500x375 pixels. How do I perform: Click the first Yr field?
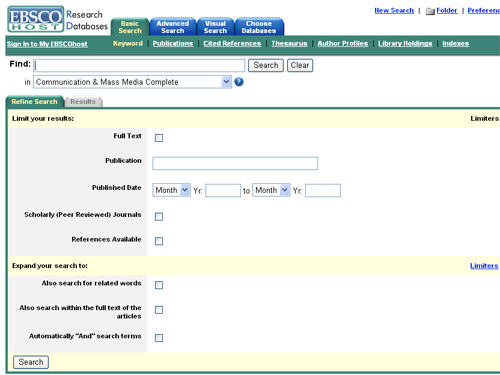click(x=223, y=191)
